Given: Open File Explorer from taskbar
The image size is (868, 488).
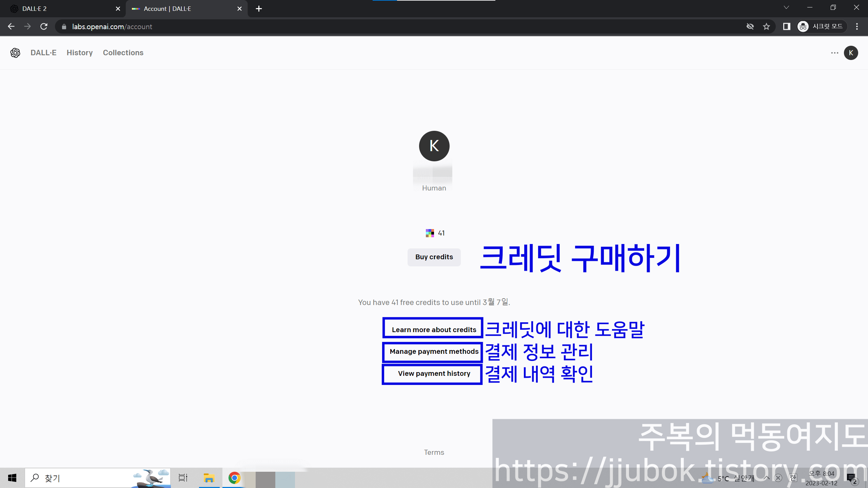Looking at the screenshot, I should (209, 478).
